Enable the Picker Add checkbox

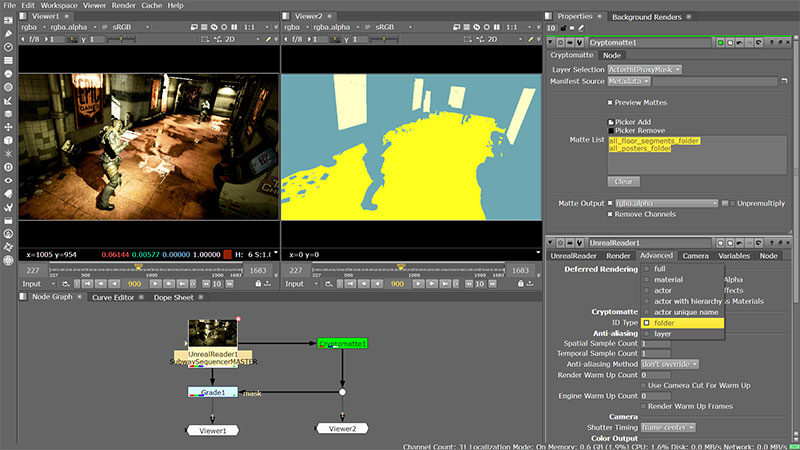tap(611, 122)
